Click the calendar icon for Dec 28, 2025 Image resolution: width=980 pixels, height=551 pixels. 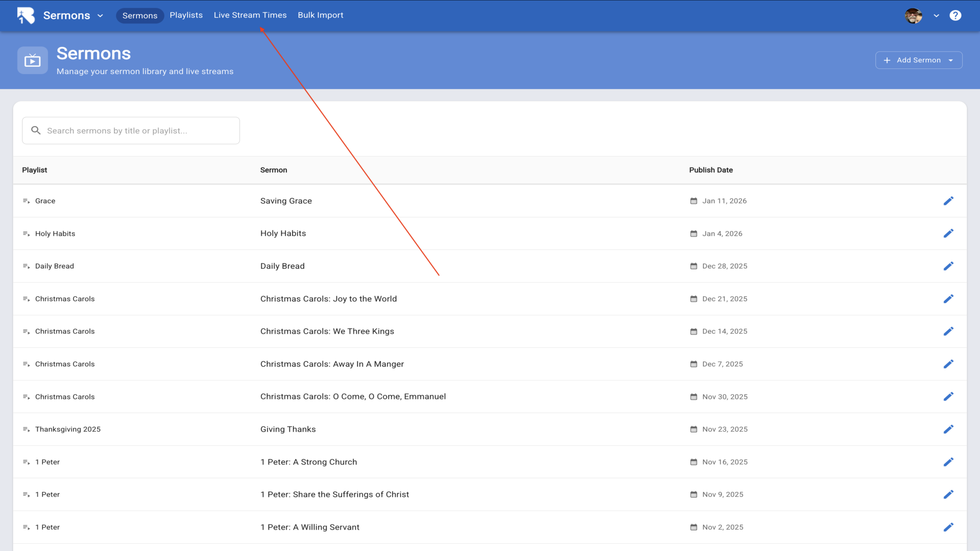tap(694, 266)
